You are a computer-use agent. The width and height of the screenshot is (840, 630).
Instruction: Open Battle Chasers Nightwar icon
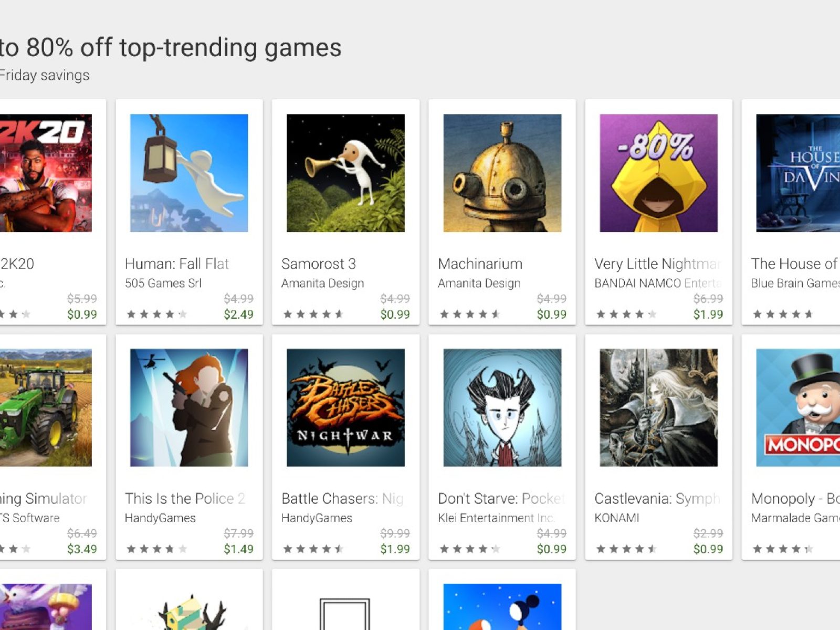coord(345,407)
